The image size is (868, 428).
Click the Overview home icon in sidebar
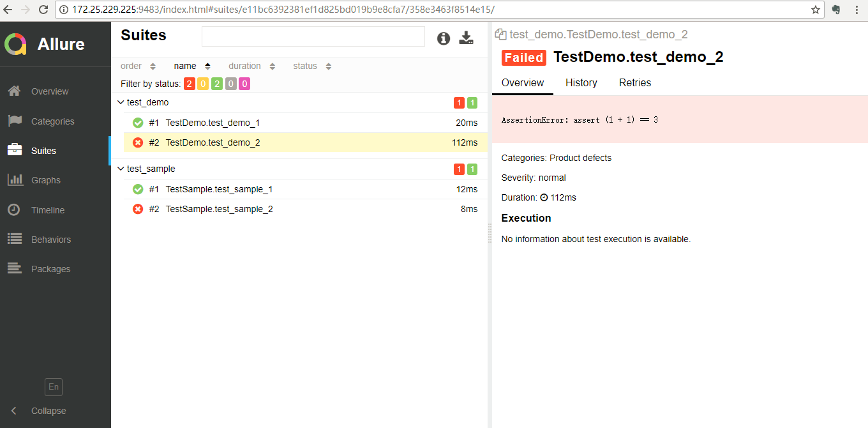click(x=15, y=91)
